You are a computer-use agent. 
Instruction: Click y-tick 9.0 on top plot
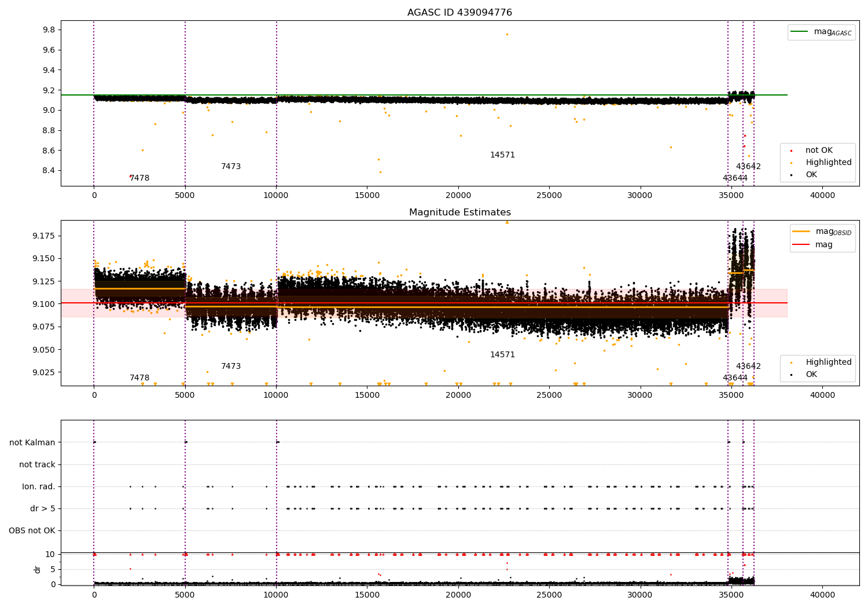point(49,111)
